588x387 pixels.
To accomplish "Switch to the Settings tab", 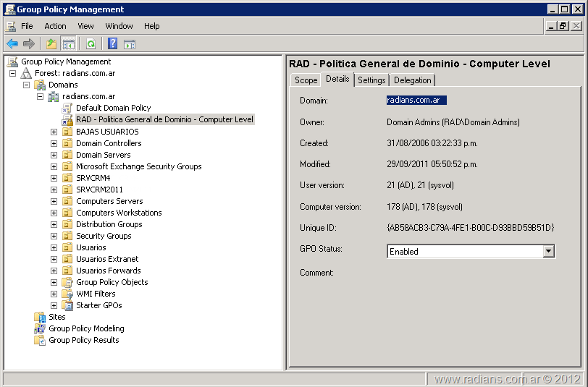I will (371, 80).
